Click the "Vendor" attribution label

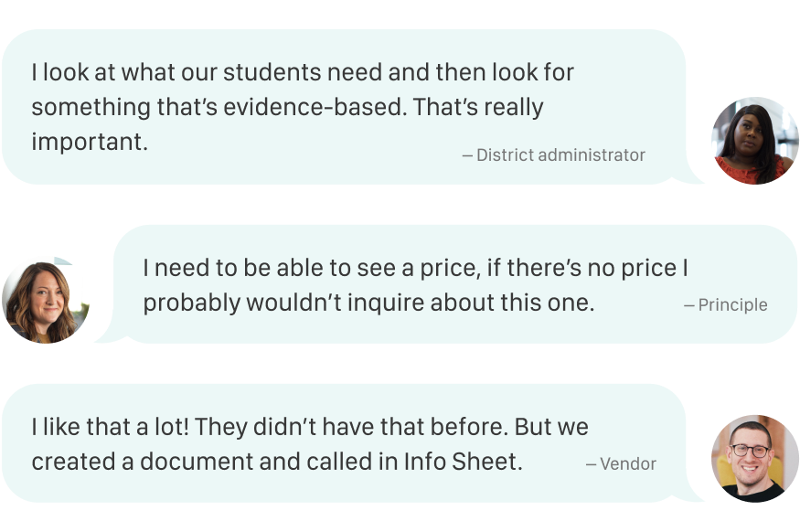(622, 464)
